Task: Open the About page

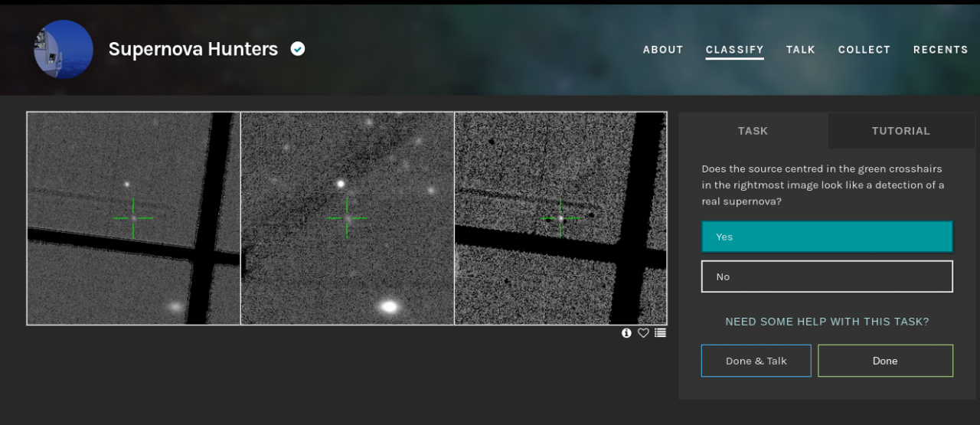Action: pos(663,50)
